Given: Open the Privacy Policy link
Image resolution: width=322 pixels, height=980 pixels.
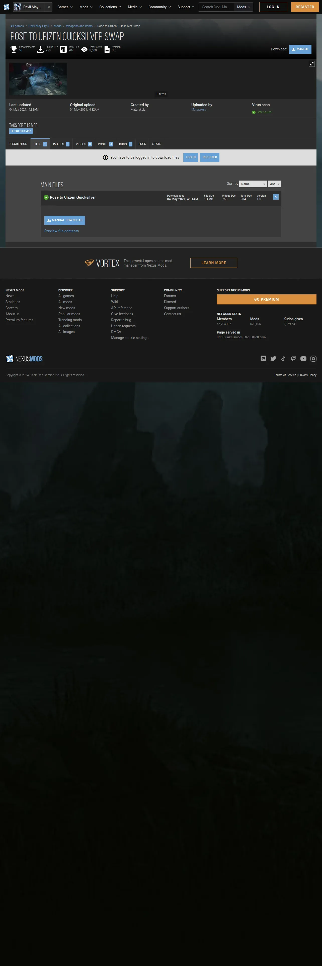Looking at the screenshot, I should click(307, 375).
